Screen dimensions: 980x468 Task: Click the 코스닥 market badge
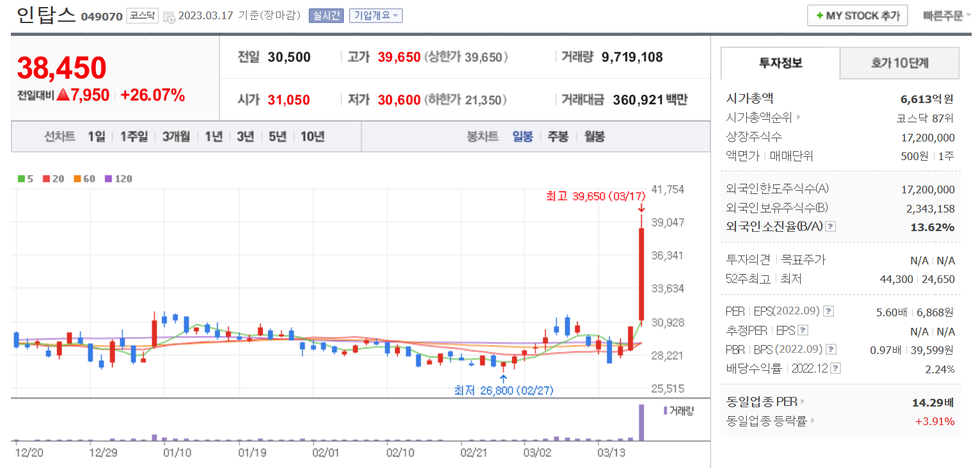pyautogui.click(x=142, y=15)
